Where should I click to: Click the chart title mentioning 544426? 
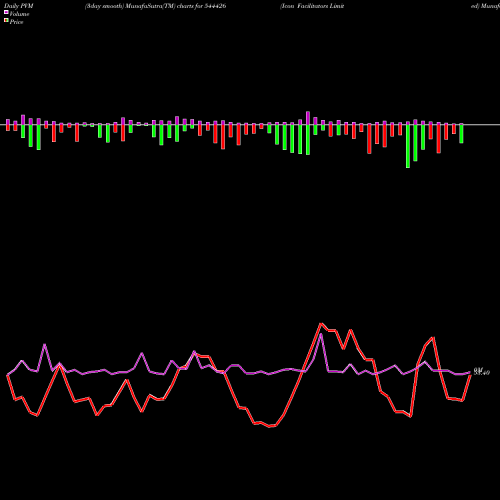[155, 6]
